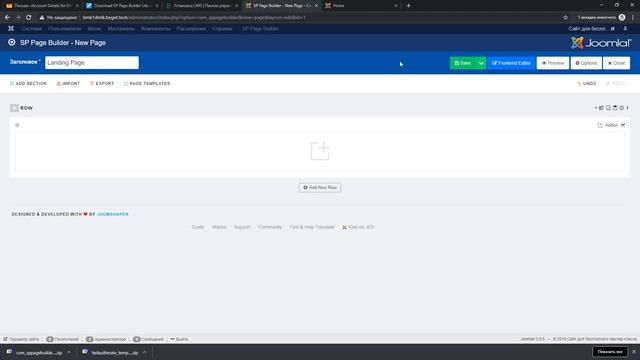The image size is (640, 360).
Task: Expand the Save button dropdown arrow
Action: pyautogui.click(x=481, y=63)
